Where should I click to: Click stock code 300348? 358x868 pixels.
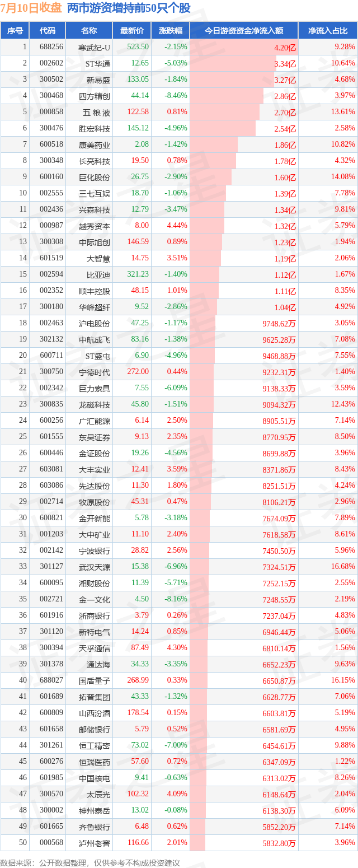tap(51, 161)
